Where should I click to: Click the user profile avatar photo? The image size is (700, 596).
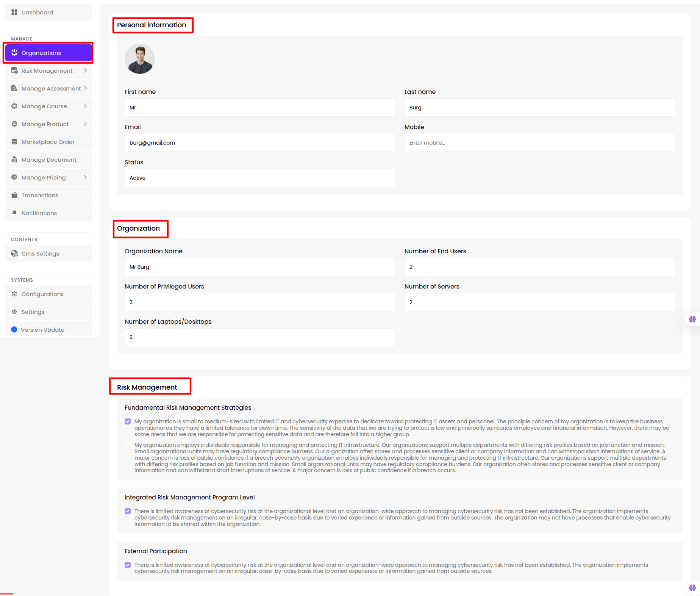pyautogui.click(x=140, y=59)
